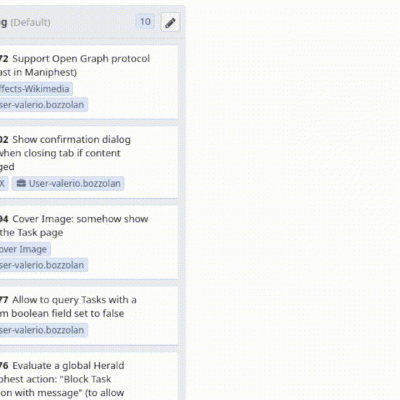Click task number ending 72 on Open Graph card

4,59
